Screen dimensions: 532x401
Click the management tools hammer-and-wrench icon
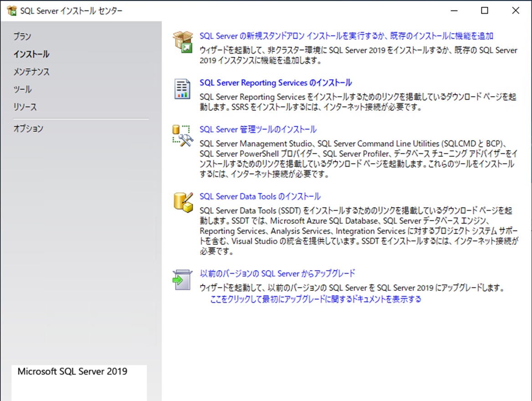[x=183, y=136]
